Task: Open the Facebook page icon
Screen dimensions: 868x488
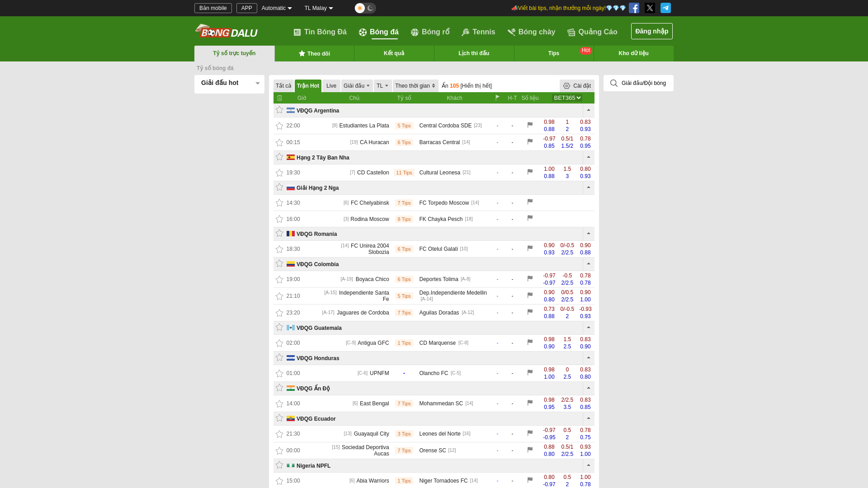Action: point(634,8)
